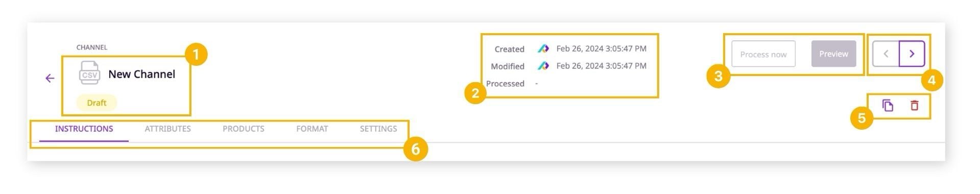Go back using the purple left arrow

[x=50, y=78]
